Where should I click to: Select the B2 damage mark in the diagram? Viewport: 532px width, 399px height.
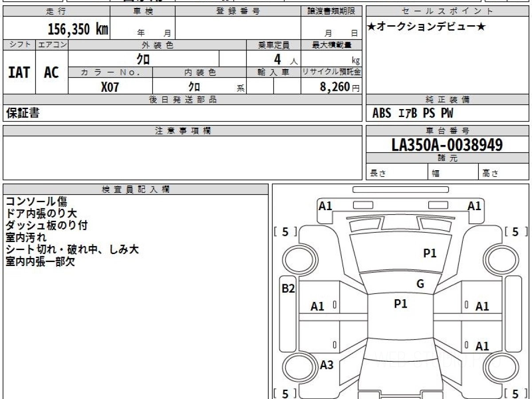(289, 289)
